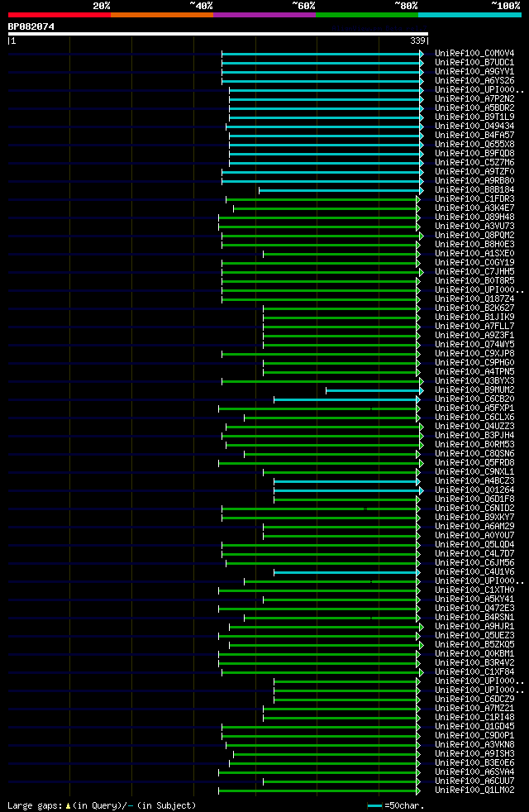Select the UniRef100_Q4UZZ3 label

[474, 426]
